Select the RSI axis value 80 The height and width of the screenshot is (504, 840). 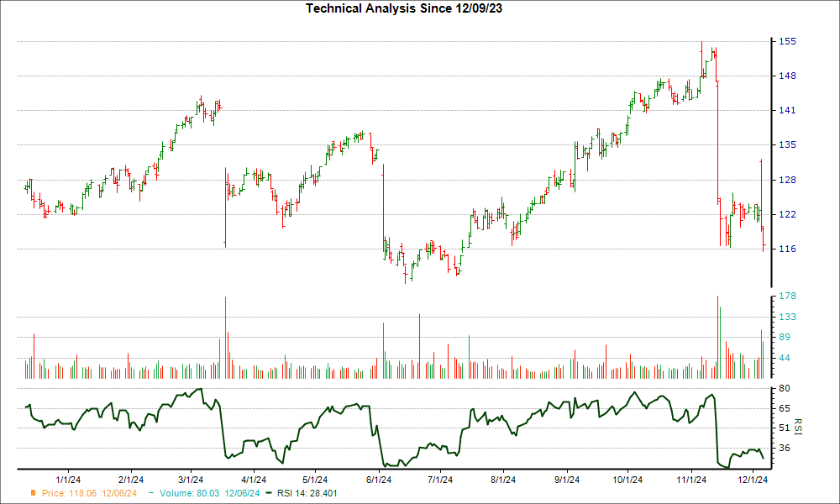pyautogui.click(x=785, y=388)
